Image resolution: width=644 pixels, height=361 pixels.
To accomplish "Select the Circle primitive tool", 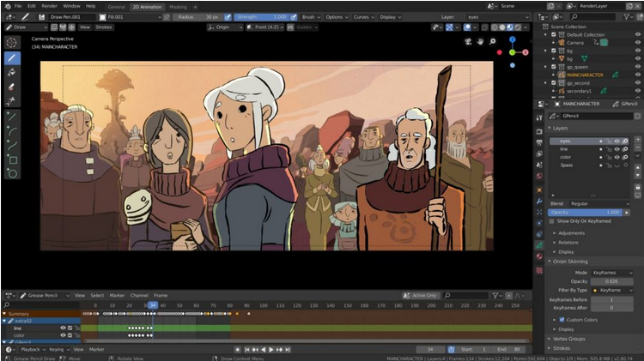I will 12,173.
